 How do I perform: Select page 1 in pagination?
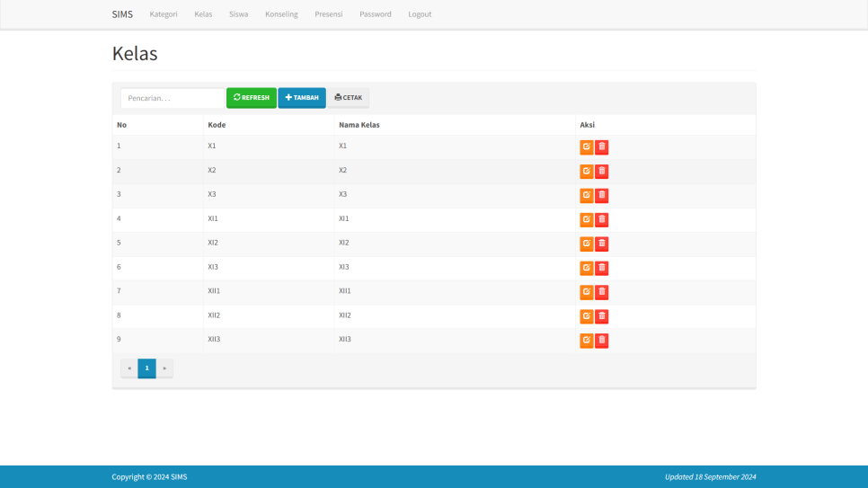(146, 368)
